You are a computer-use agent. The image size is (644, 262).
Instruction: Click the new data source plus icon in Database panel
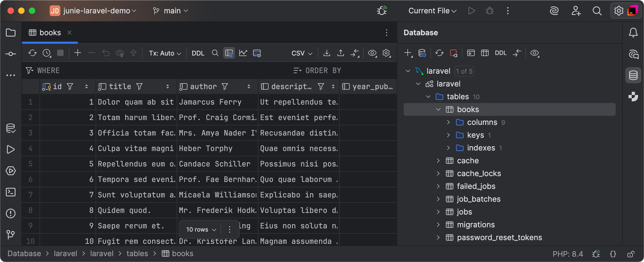tap(408, 53)
